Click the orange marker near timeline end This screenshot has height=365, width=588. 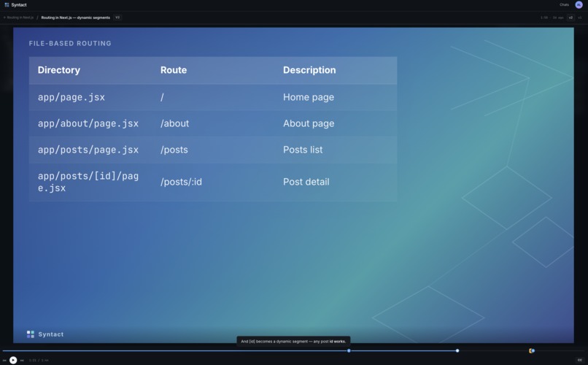coord(531,350)
